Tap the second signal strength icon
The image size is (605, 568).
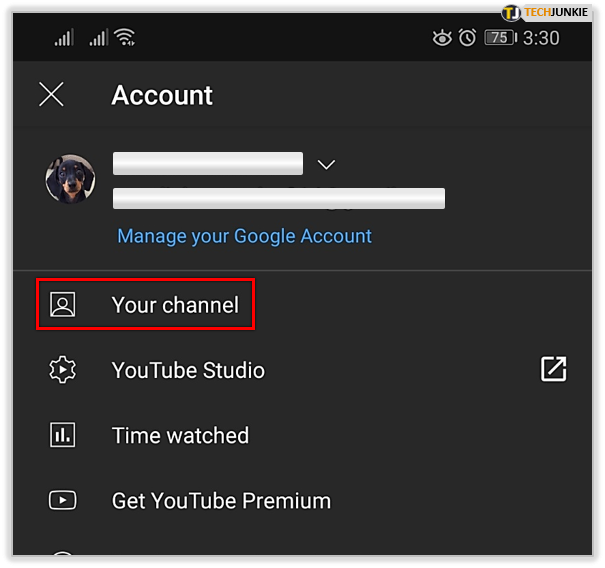[99, 37]
